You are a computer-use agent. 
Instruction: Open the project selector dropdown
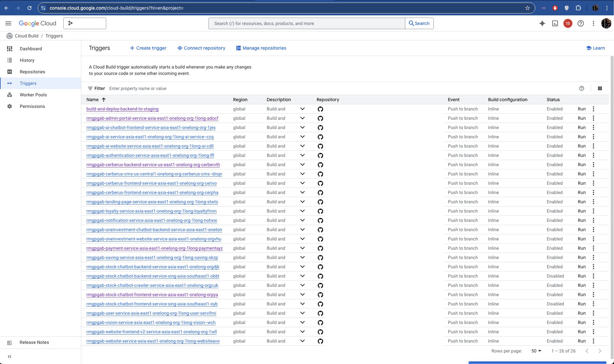pyautogui.click(x=85, y=23)
